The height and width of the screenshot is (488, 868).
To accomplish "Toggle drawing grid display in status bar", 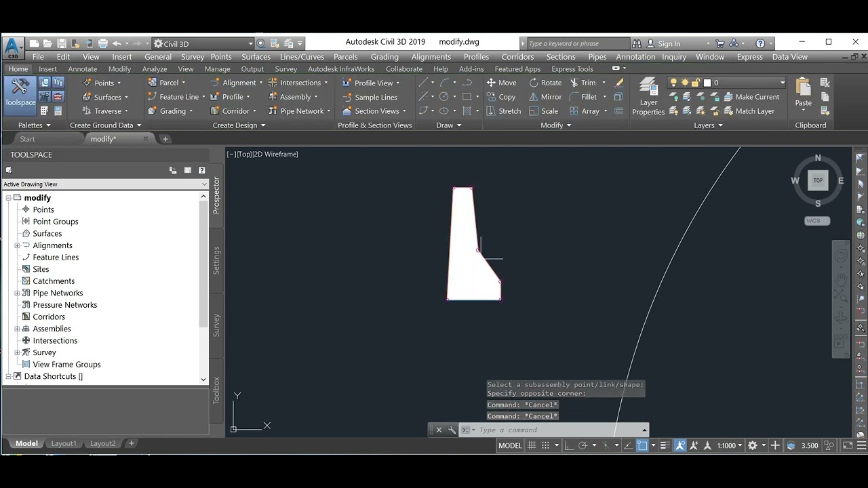I will 532,445.
